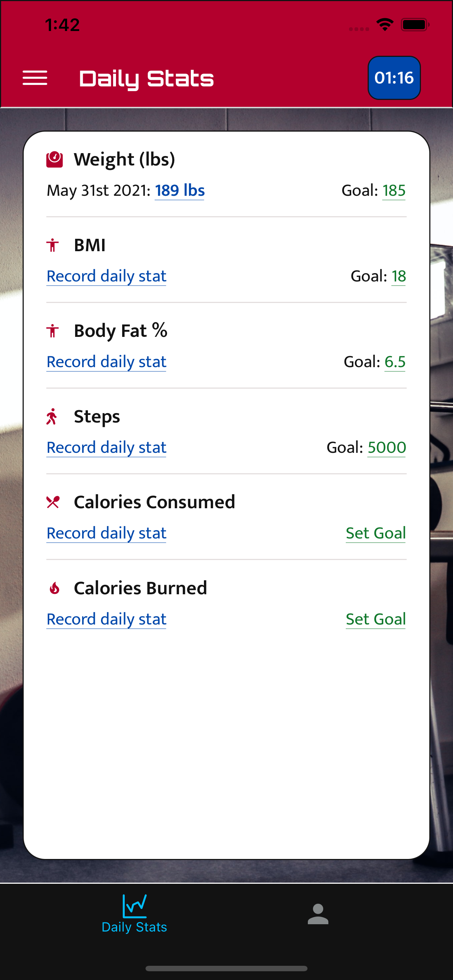The height and width of the screenshot is (980, 453).
Task: Tap the BMI person icon
Action: (53, 245)
